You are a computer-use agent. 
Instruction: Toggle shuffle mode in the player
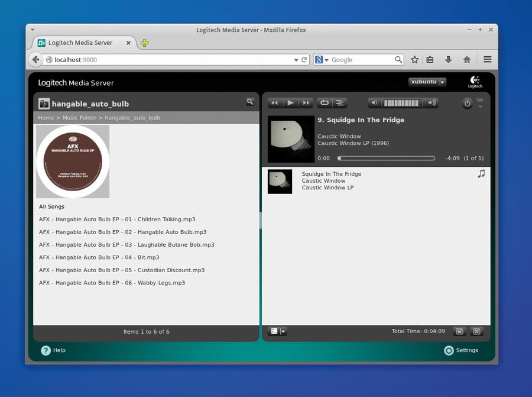340,103
